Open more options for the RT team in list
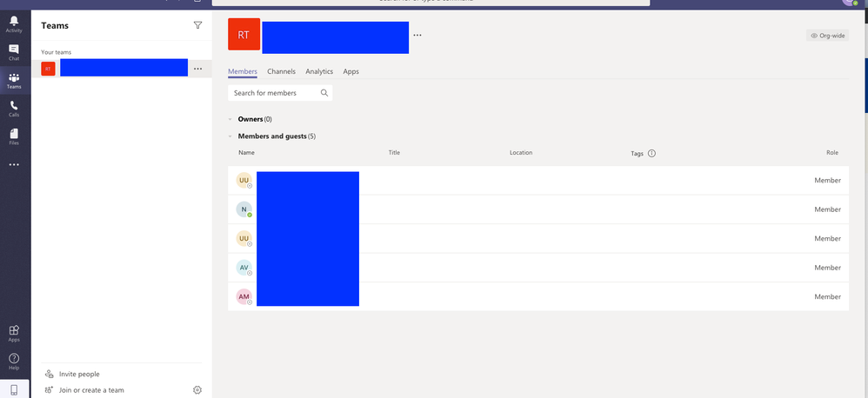The width and height of the screenshot is (868, 398). coord(197,69)
